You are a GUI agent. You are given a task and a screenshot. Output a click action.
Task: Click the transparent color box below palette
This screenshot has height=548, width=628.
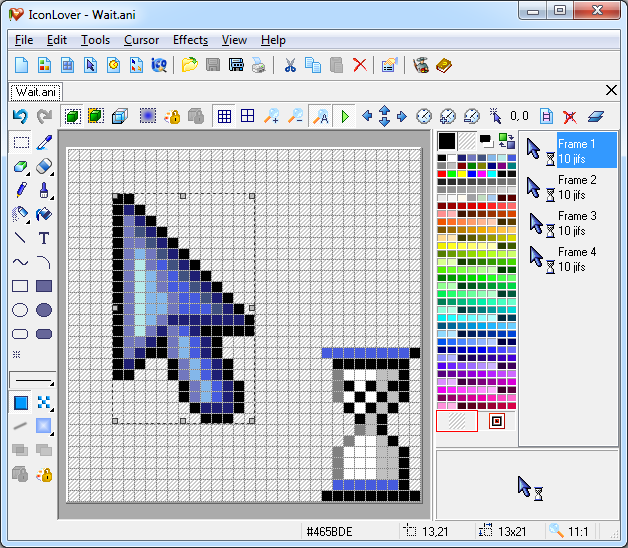point(457,421)
